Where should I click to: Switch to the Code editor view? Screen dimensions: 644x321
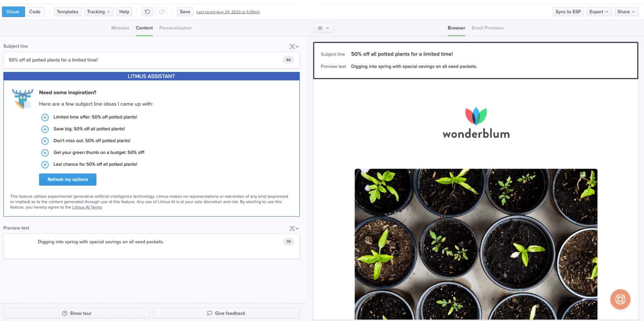(x=35, y=12)
